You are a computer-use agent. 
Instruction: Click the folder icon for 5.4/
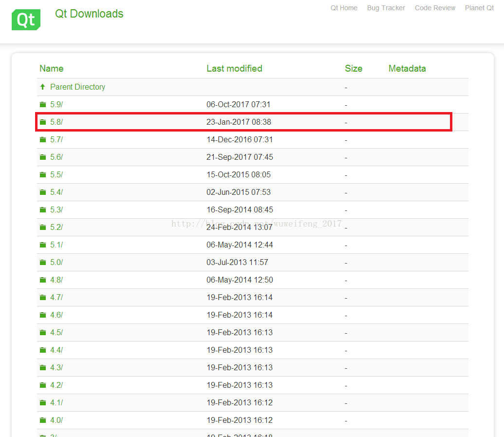coord(43,192)
